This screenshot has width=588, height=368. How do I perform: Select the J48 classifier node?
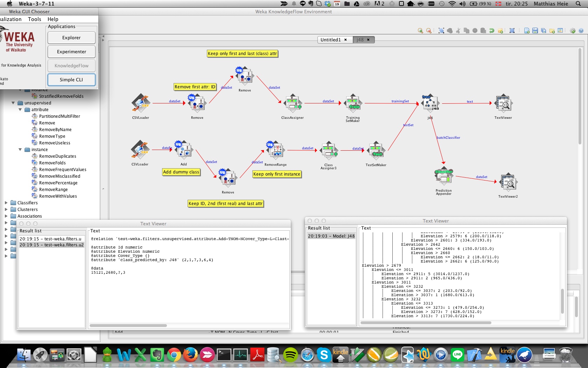tap(430, 103)
